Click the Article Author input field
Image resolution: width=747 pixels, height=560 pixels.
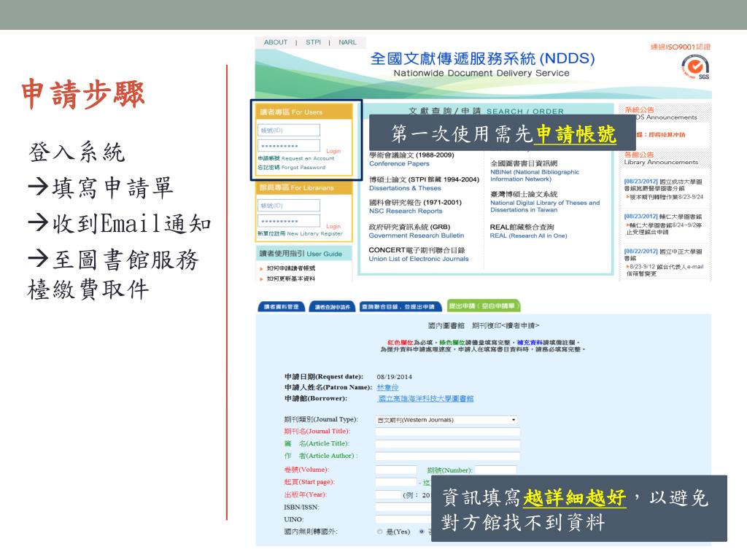coord(447,456)
